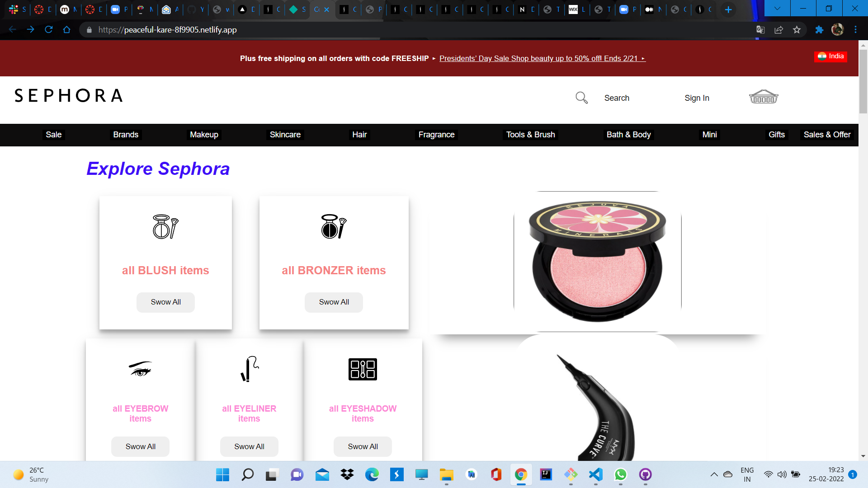Select Makeup in the navigation bar
The width and height of the screenshot is (868, 488).
(203, 134)
